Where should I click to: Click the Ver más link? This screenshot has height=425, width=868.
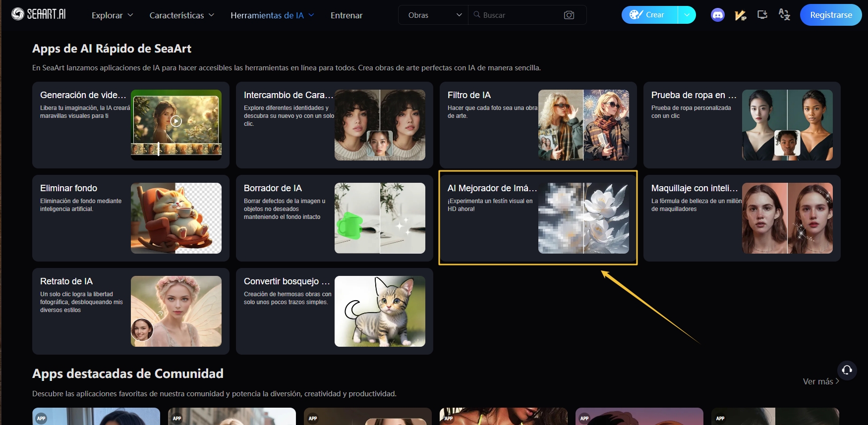pos(820,381)
